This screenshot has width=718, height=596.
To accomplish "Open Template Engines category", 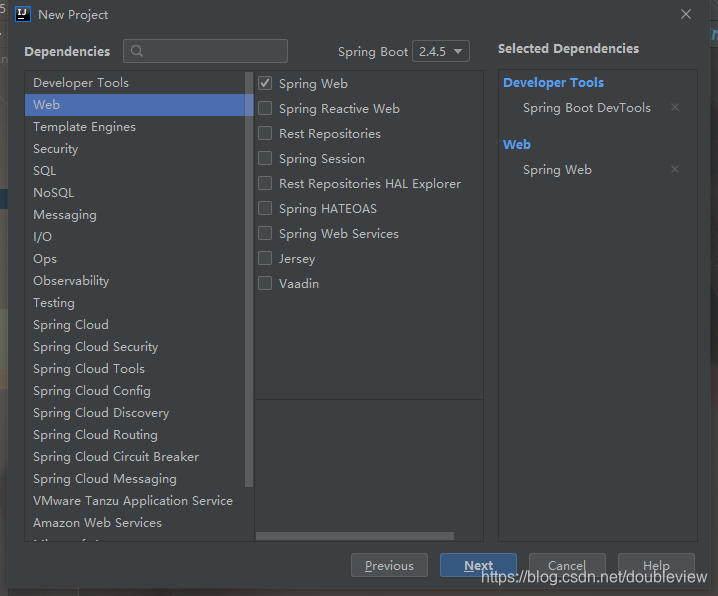I will [135, 127].
